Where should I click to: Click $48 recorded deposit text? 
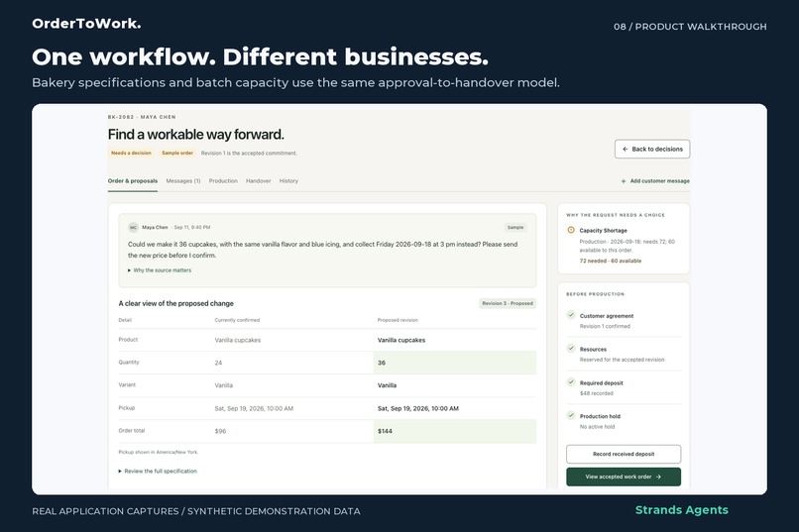[596, 393]
